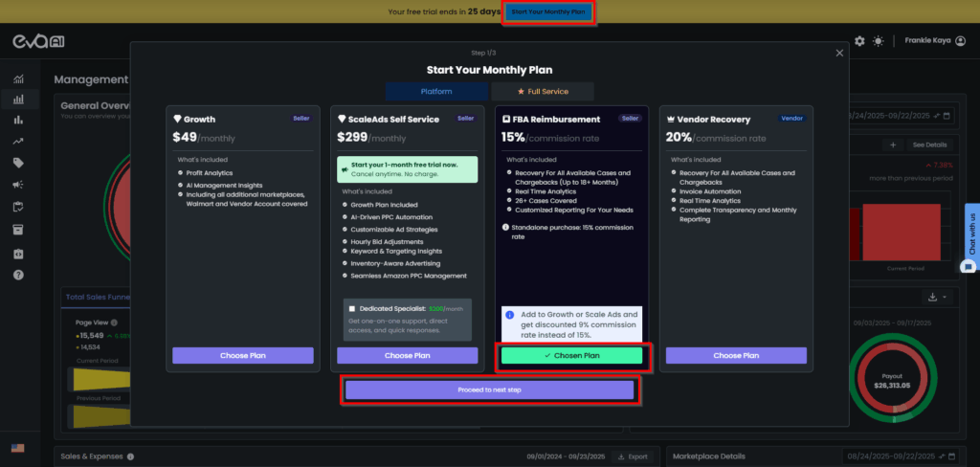Choose the Vendor Recovery plan
The image size is (980, 467).
point(736,355)
